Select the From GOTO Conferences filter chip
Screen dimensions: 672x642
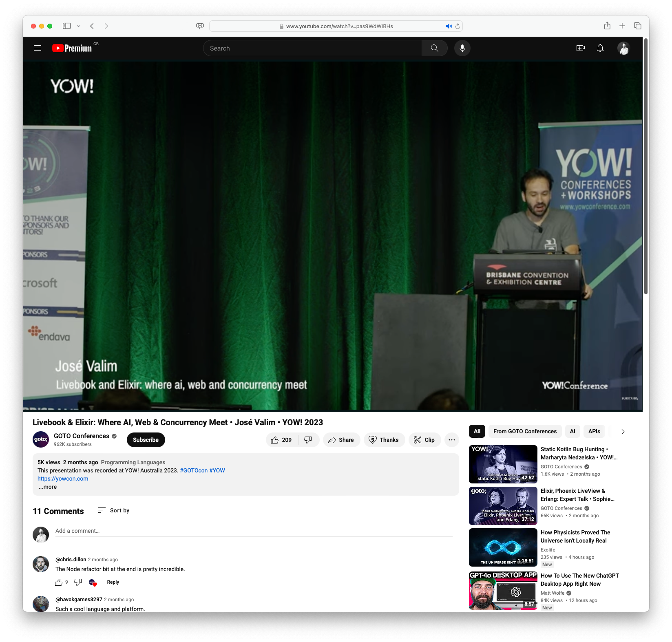pyautogui.click(x=525, y=431)
